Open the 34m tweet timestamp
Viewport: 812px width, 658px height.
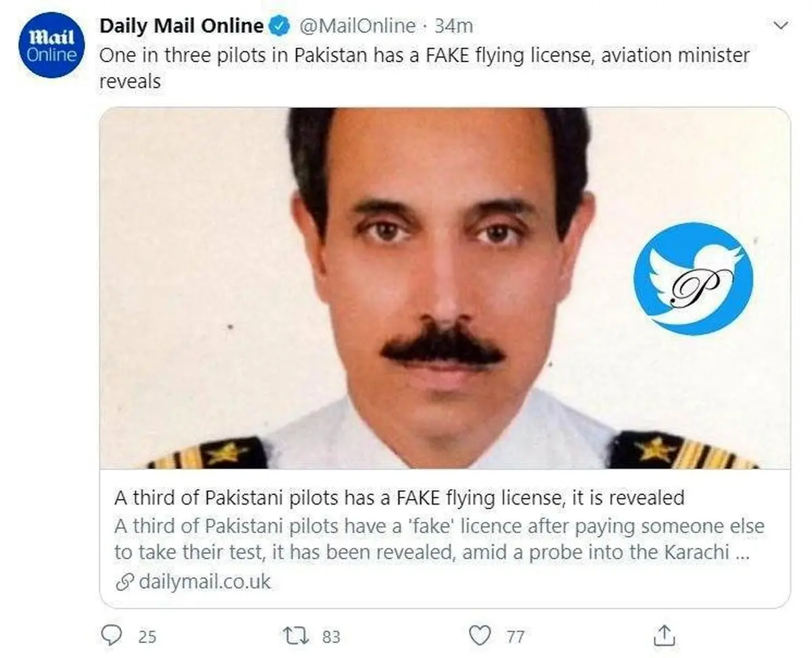[x=453, y=26]
